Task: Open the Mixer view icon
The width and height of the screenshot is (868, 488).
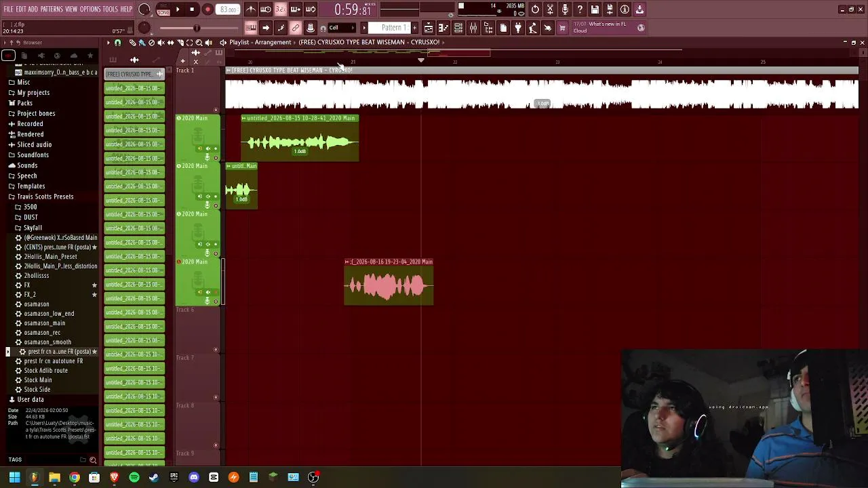Action: [473, 28]
